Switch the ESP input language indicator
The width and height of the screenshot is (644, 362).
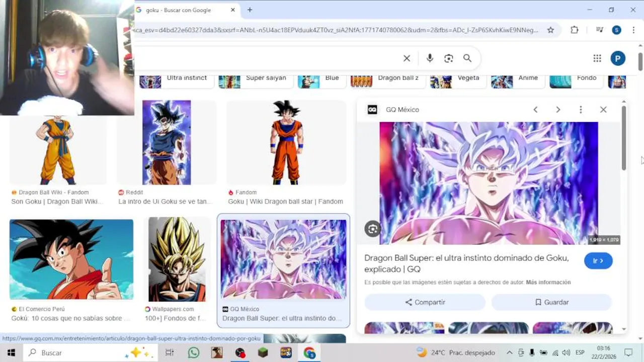pyautogui.click(x=580, y=353)
